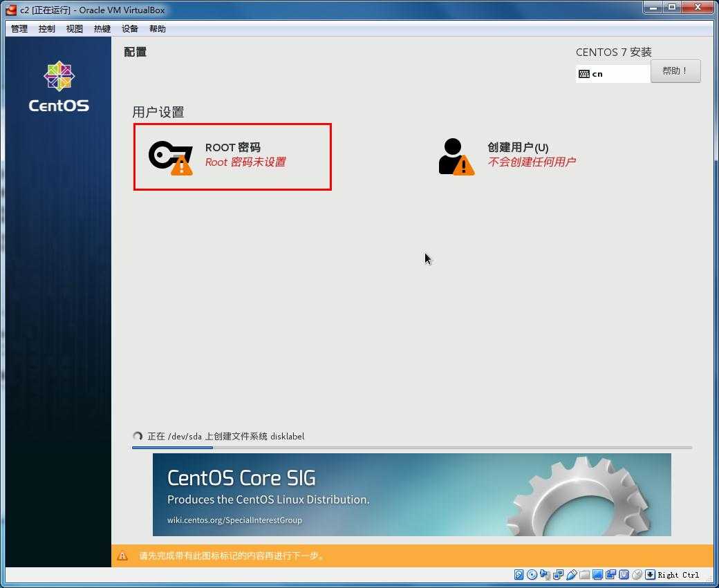This screenshot has height=588, width=719.
Task: Minimize the VirtualBox window
Action: click(653, 8)
